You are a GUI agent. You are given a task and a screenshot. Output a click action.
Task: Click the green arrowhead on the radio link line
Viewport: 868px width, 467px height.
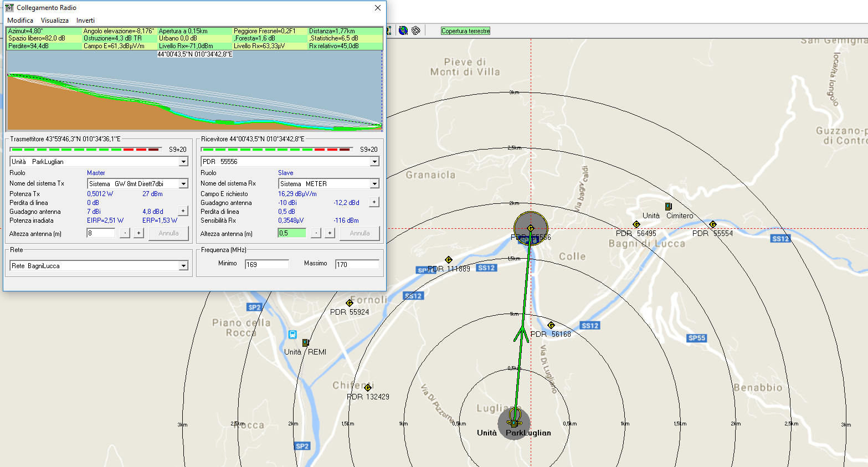[521, 333]
